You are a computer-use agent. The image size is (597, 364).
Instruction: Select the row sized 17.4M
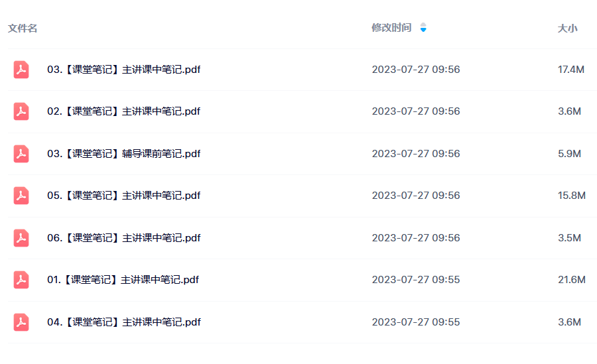click(302, 70)
